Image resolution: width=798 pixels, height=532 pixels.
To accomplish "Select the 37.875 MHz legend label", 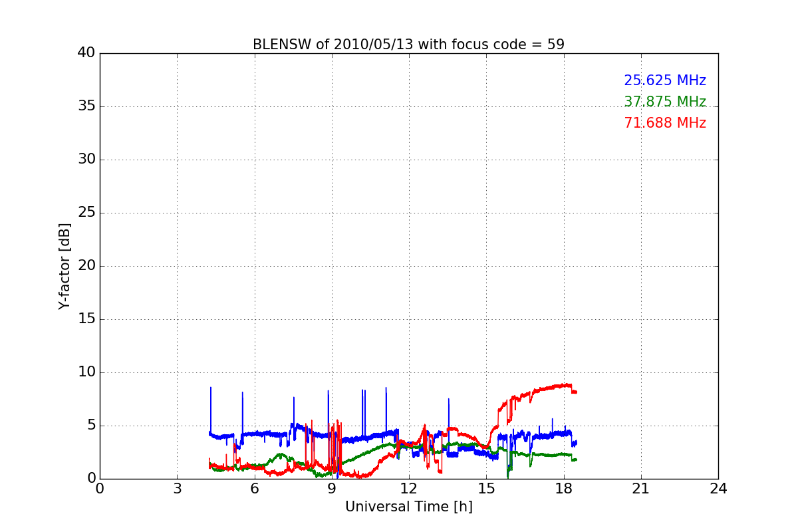I will coord(665,102).
